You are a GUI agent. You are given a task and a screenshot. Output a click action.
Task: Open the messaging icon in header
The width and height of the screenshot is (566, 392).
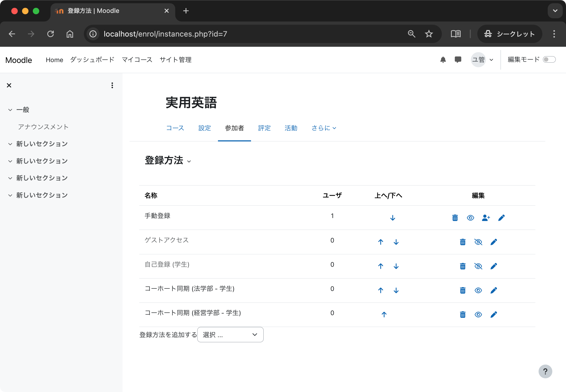[x=458, y=60]
